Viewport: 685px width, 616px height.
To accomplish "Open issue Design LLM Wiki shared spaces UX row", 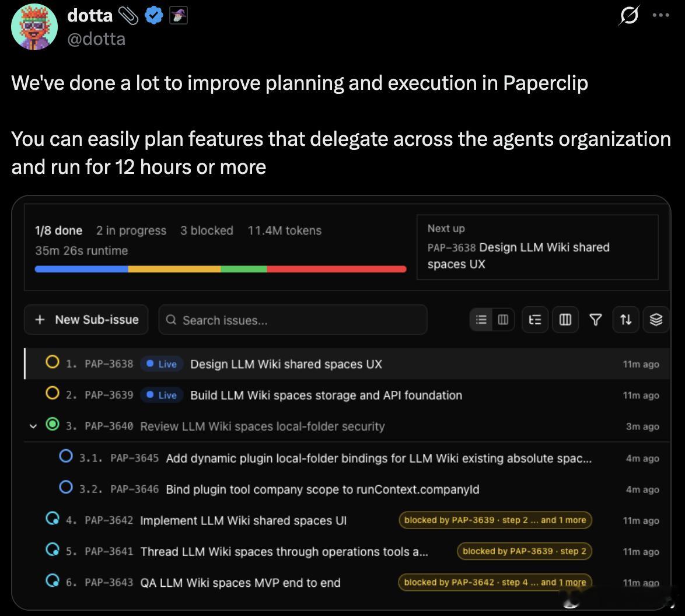I will coord(347,364).
